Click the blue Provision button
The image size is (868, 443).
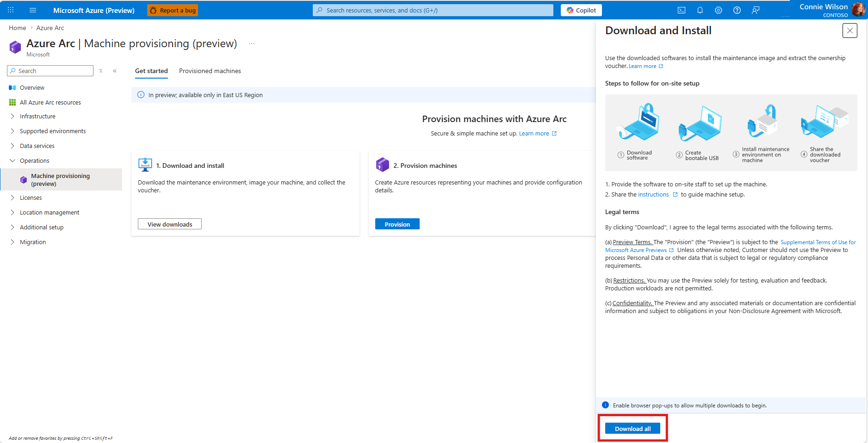(x=397, y=224)
